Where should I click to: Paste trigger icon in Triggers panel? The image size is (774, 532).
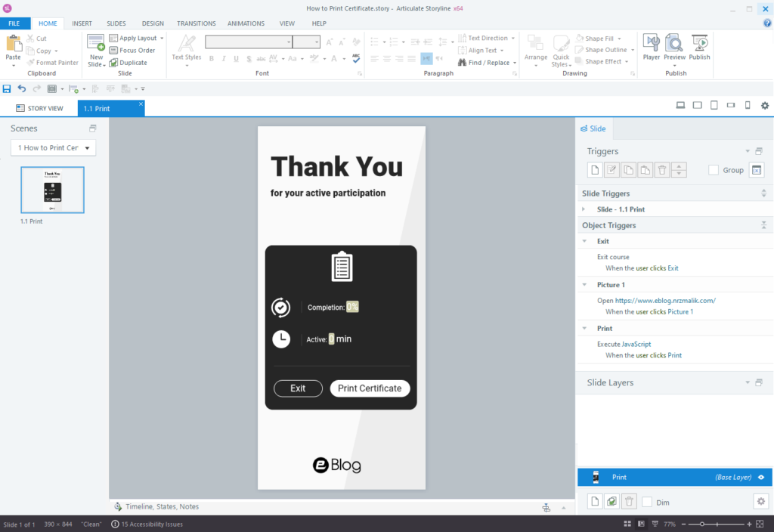tap(646, 170)
